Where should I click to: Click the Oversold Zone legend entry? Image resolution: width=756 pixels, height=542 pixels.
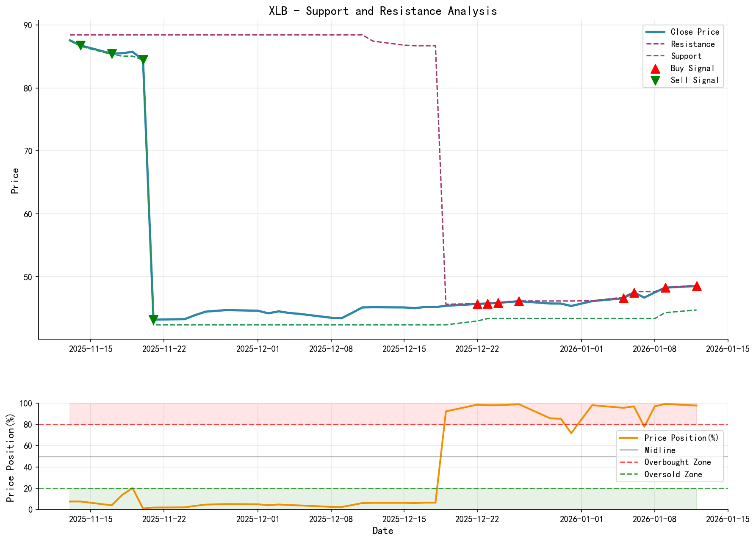point(673,474)
